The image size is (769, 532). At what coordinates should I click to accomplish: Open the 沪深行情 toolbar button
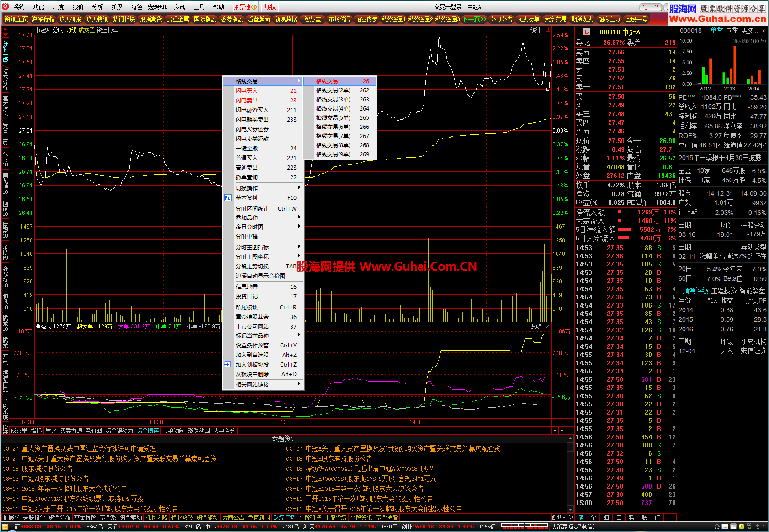[43, 19]
